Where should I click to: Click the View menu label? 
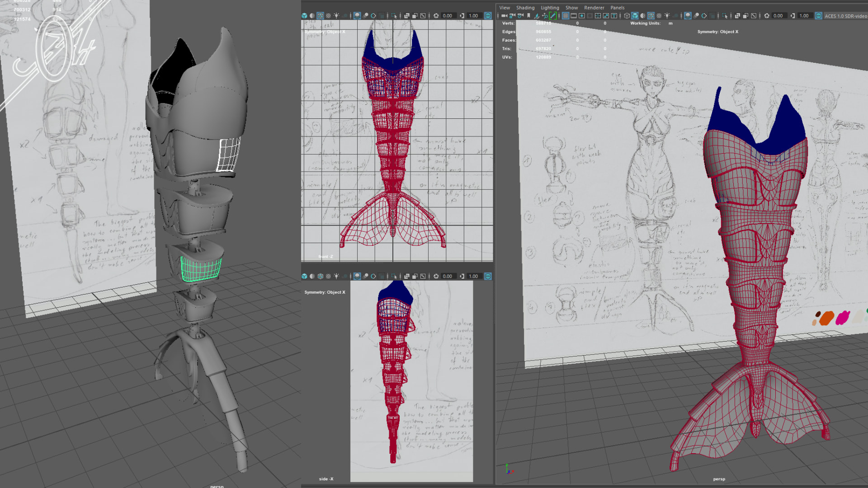504,8
